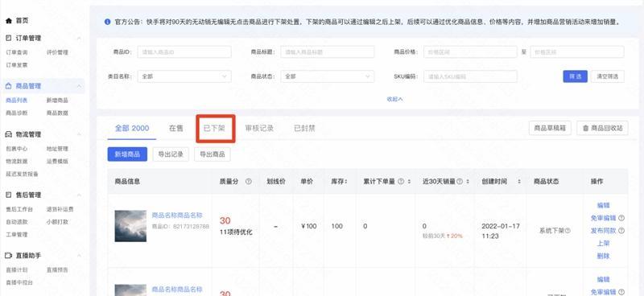The image size is (644, 296).
Task: Collapse the 商品管理 sidebar section
Action: pos(79,86)
